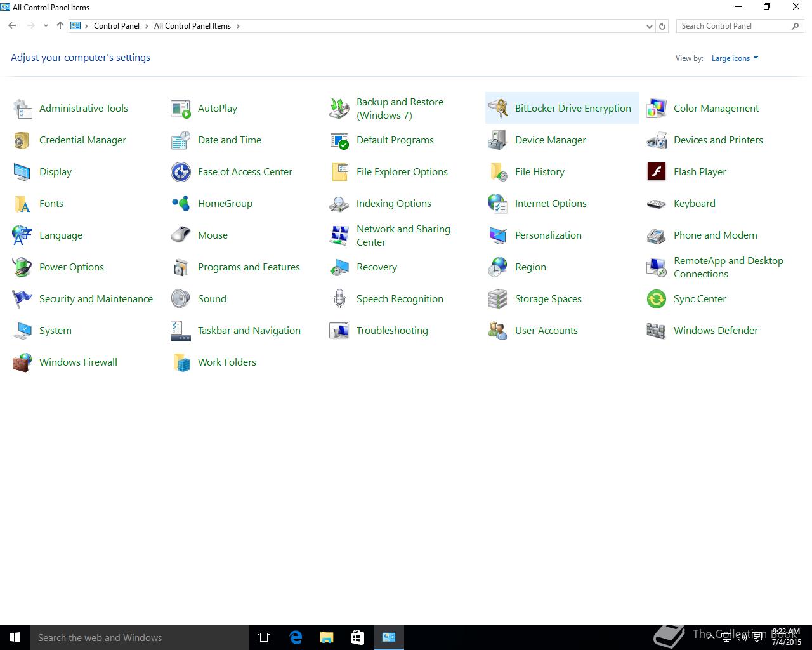Click Programs and Features link
This screenshot has height=650, width=812.
click(249, 267)
